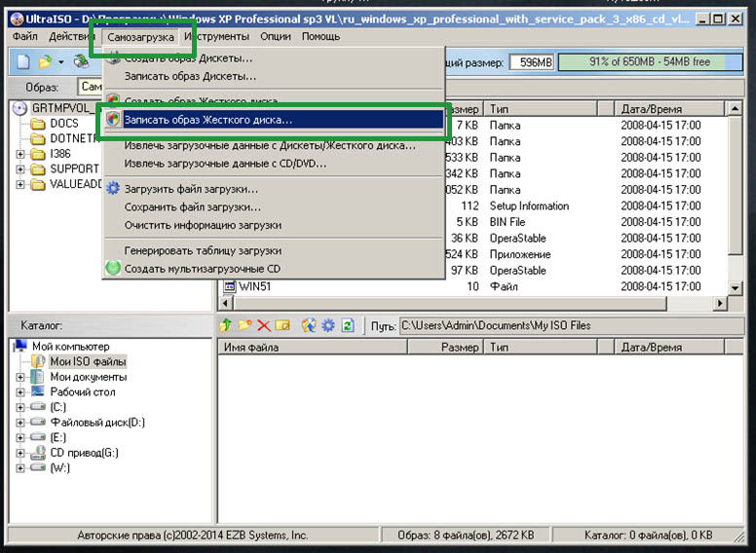Click the shield icon beside Записать образ Жесткого диска
This screenshot has height=553, width=756.
113,119
